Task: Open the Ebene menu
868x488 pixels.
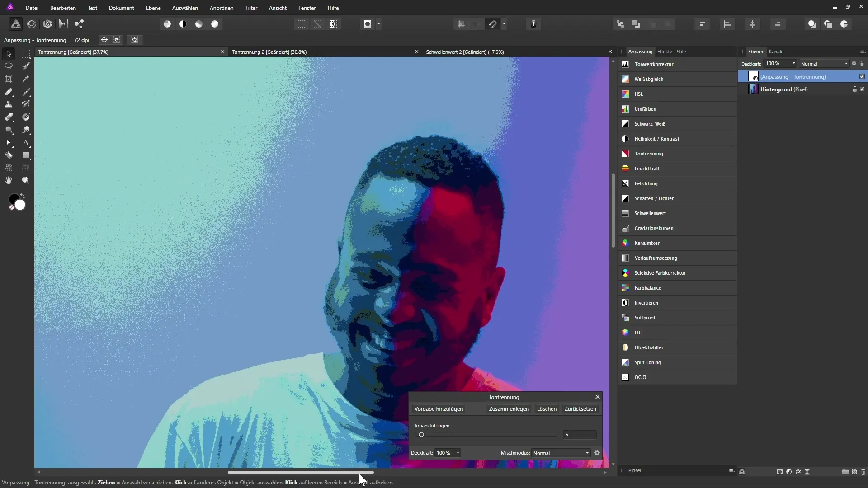Action: 153,8
